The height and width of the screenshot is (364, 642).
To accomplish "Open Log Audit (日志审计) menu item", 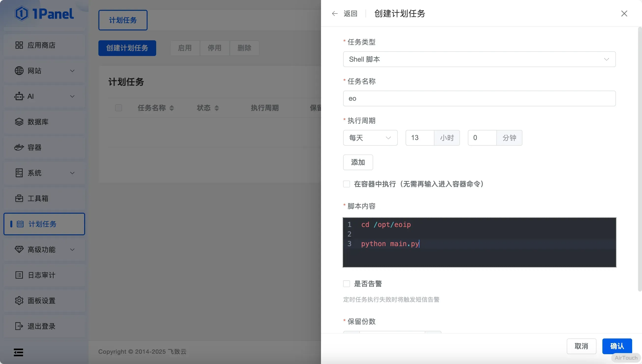I will (42, 275).
